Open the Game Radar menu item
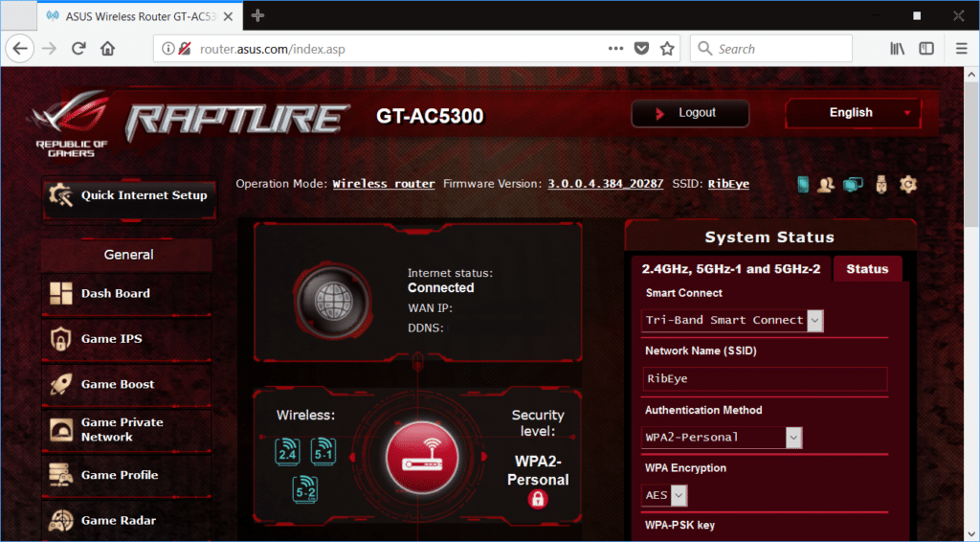This screenshot has width=980, height=542. pyautogui.click(x=127, y=520)
